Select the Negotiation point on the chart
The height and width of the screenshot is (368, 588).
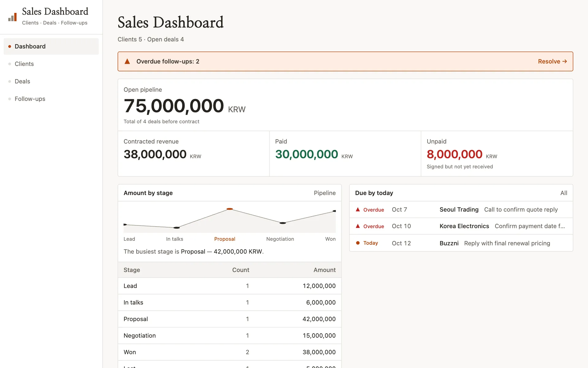click(283, 223)
